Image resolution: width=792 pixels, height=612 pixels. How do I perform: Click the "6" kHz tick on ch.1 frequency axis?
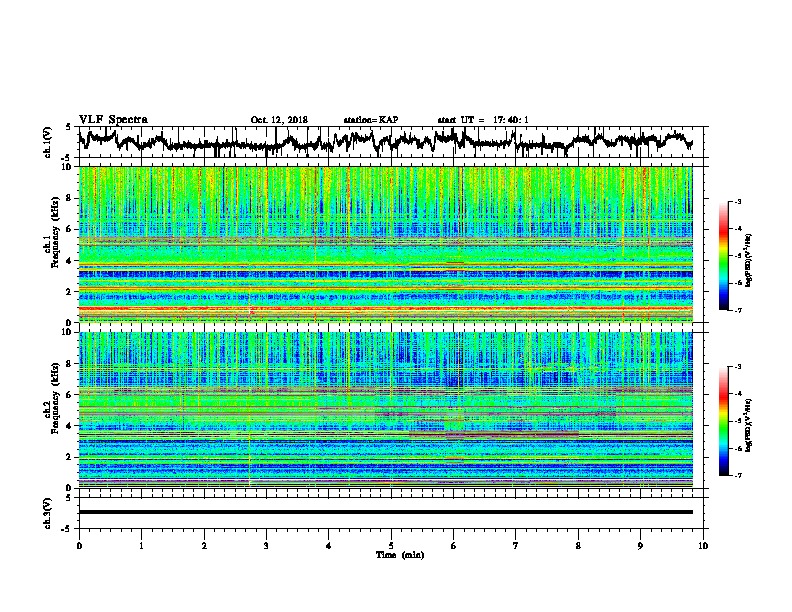pos(71,229)
